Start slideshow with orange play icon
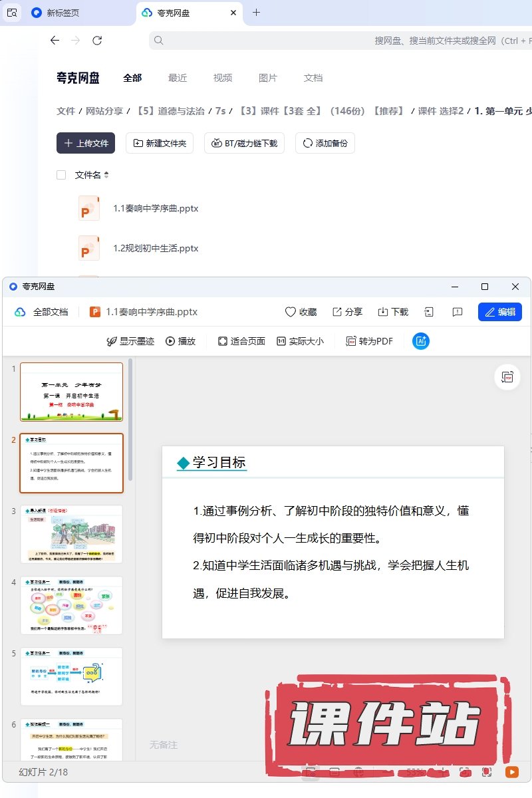 [x=511, y=772]
